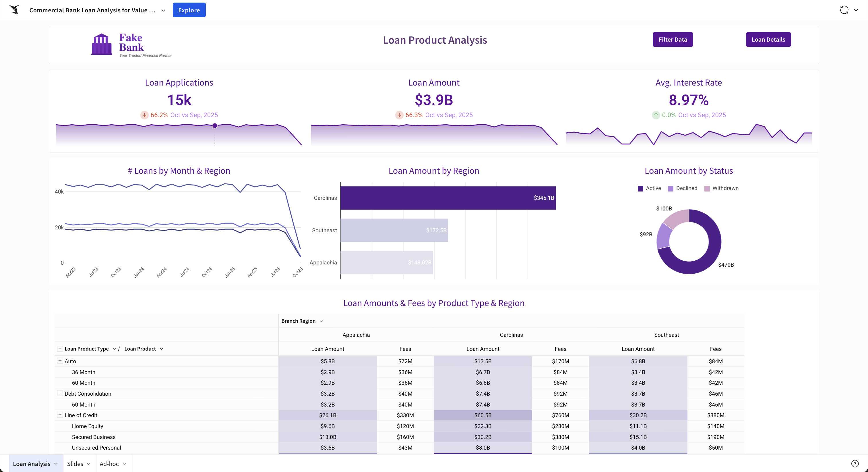This screenshot has width=868, height=472.
Task: Open the help question mark icon
Action: [x=855, y=464]
